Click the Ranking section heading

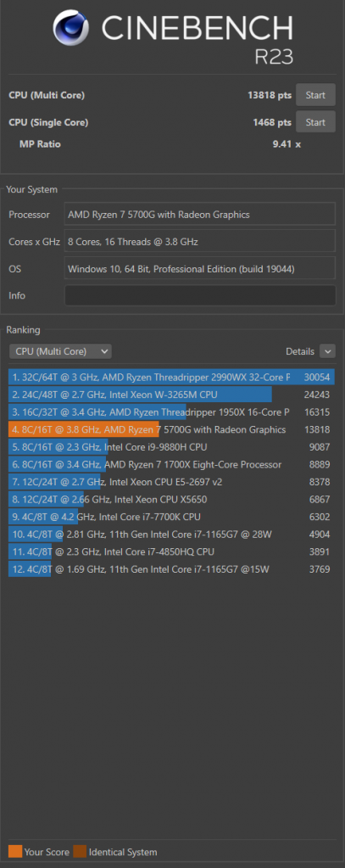click(x=23, y=330)
